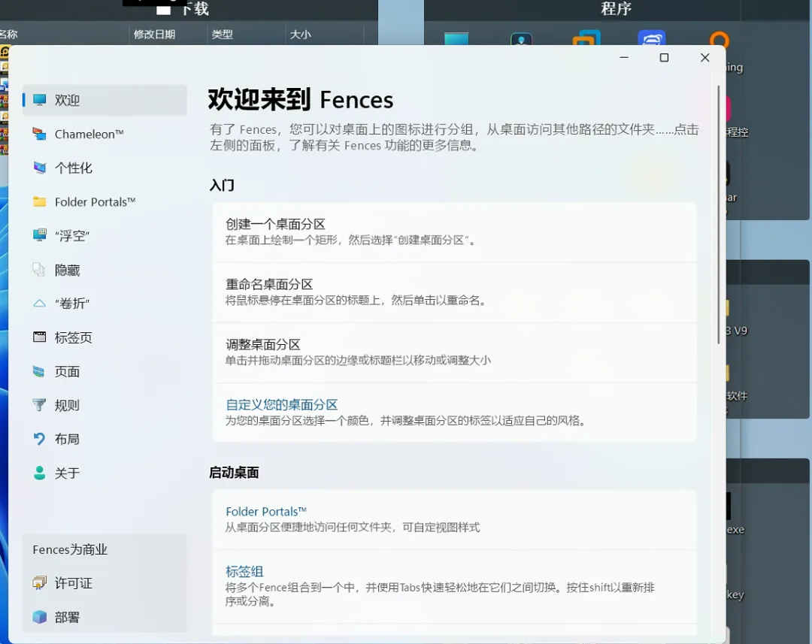The height and width of the screenshot is (644, 812).
Task: Open the 欢迎 page label
Action: click(67, 101)
